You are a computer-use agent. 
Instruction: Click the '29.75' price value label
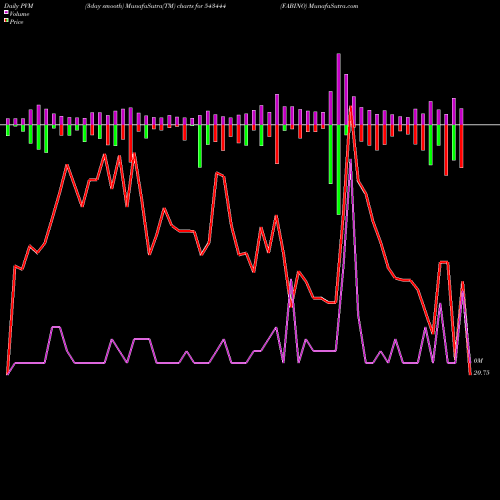(x=481, y=373)
